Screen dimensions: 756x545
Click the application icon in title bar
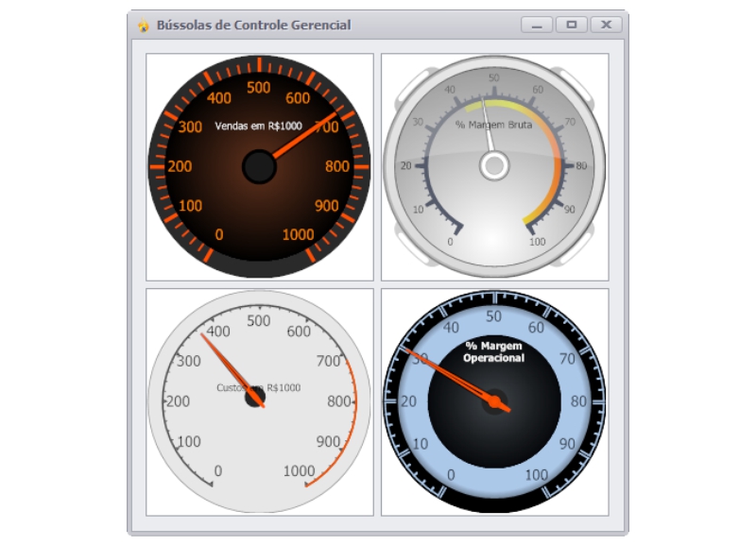143,26
